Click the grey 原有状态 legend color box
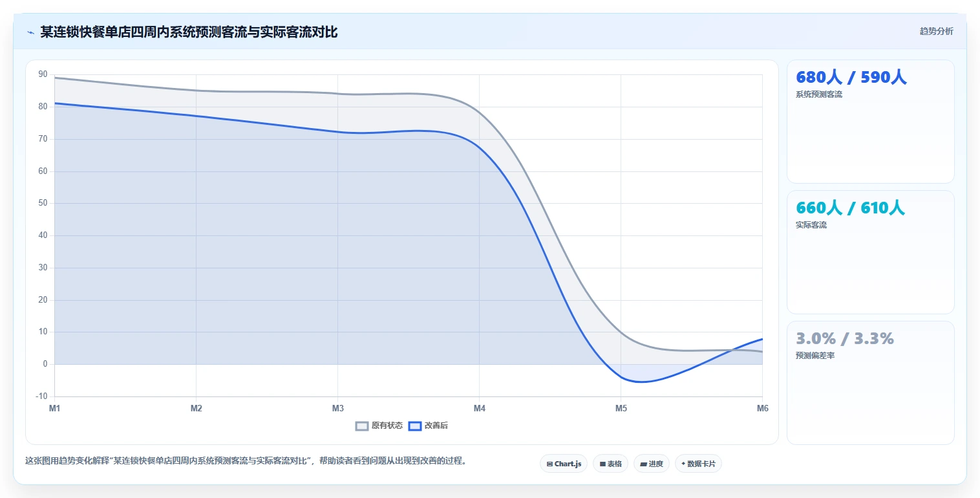Image resolution: width=980 pixels, height=498 pixels. click(x=363, y=426)
